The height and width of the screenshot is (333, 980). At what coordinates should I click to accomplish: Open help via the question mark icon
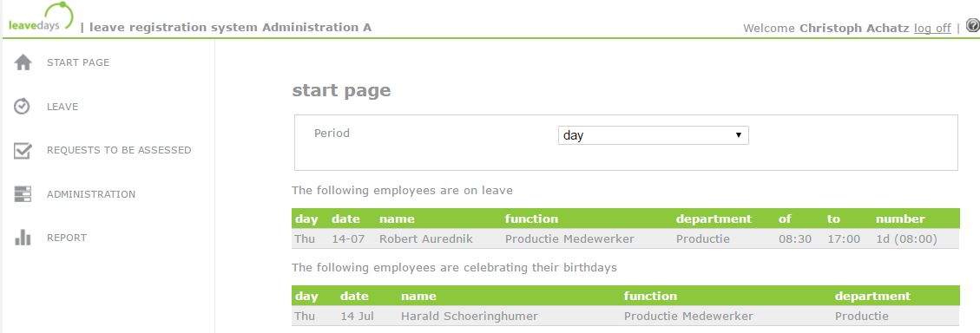972,25
